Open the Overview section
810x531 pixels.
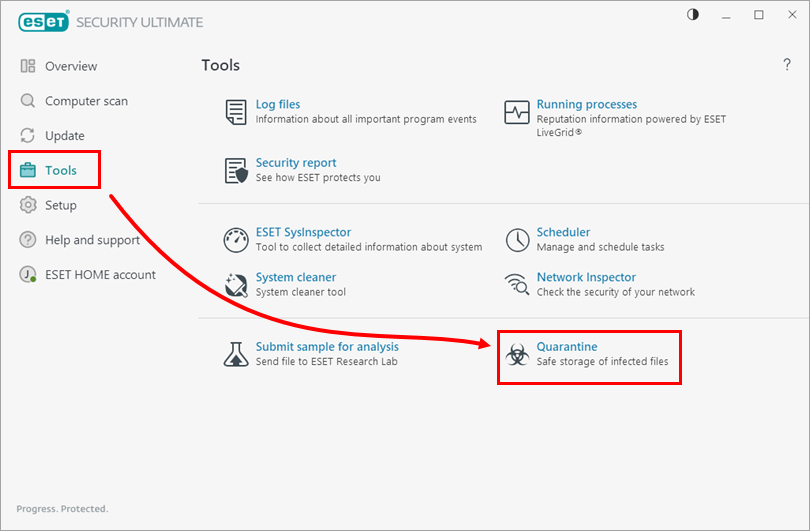pyautogui.click(x=70, y=66)
